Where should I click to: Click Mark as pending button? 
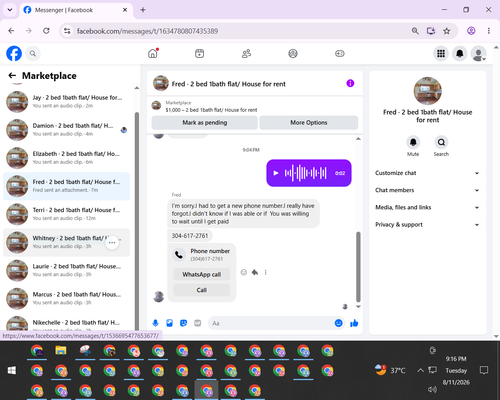pos(204,123)
